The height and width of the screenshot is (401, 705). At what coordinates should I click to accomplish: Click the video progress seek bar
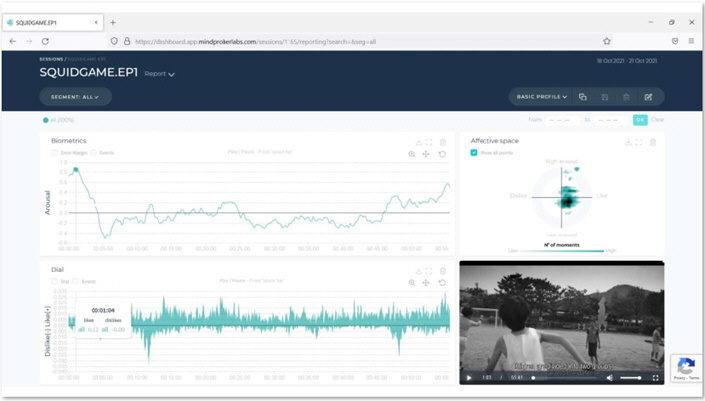566,378
